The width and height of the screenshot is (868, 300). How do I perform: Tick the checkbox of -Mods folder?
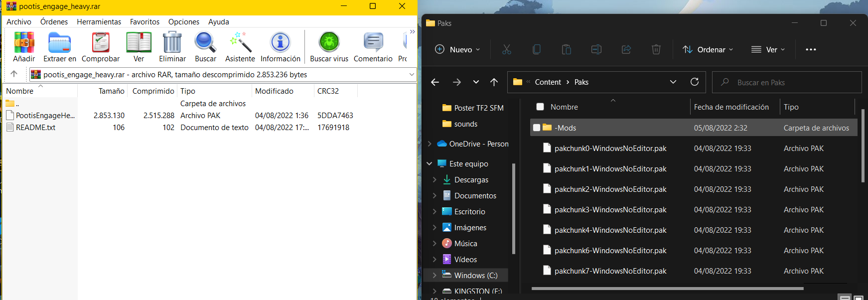(x=537, y=128)
